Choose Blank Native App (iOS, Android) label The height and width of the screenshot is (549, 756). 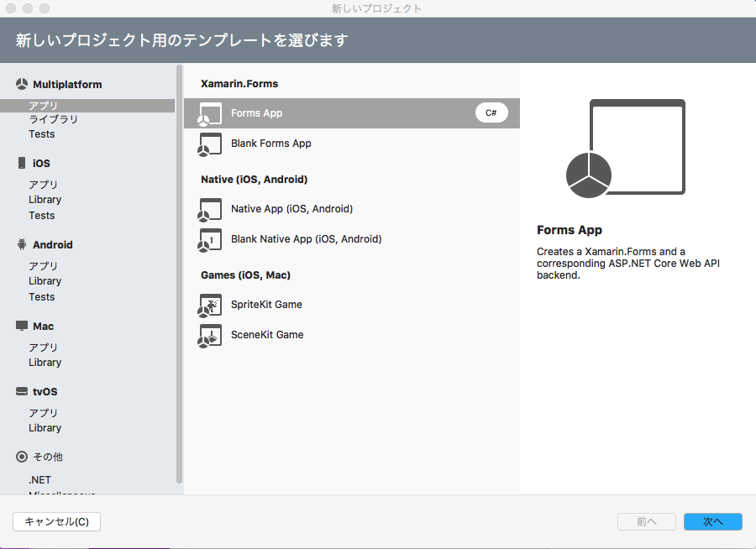tap(306, 239)
